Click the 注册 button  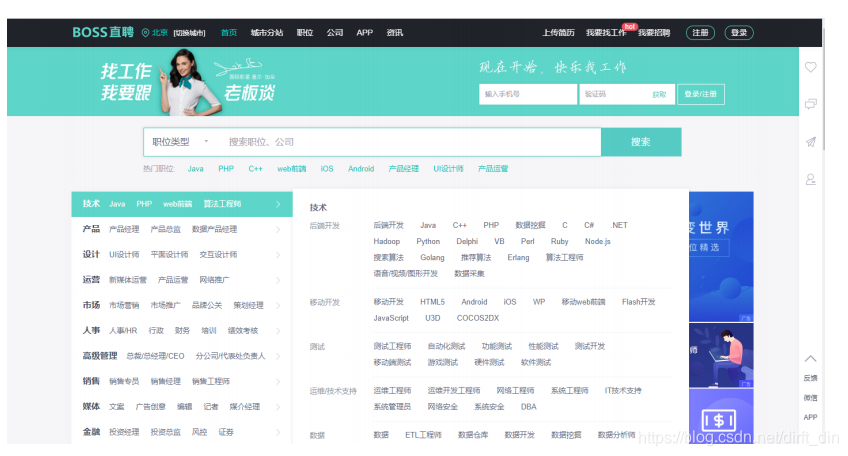(x=700, y=32)
